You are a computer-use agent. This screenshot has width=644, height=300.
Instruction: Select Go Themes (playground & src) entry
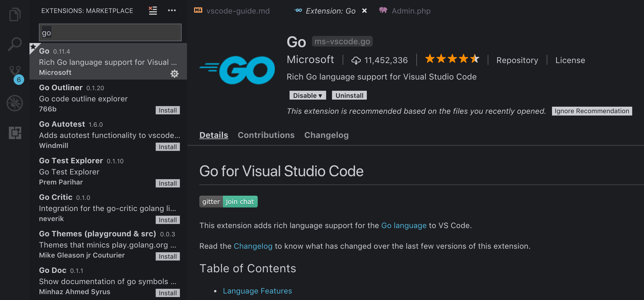point(108,244)
